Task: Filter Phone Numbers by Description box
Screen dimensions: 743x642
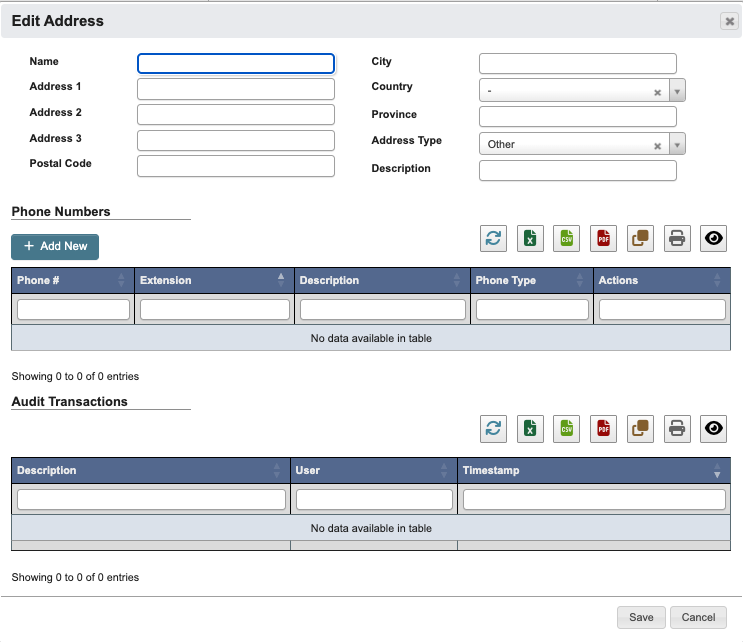Action: click(x=383, y=309)
